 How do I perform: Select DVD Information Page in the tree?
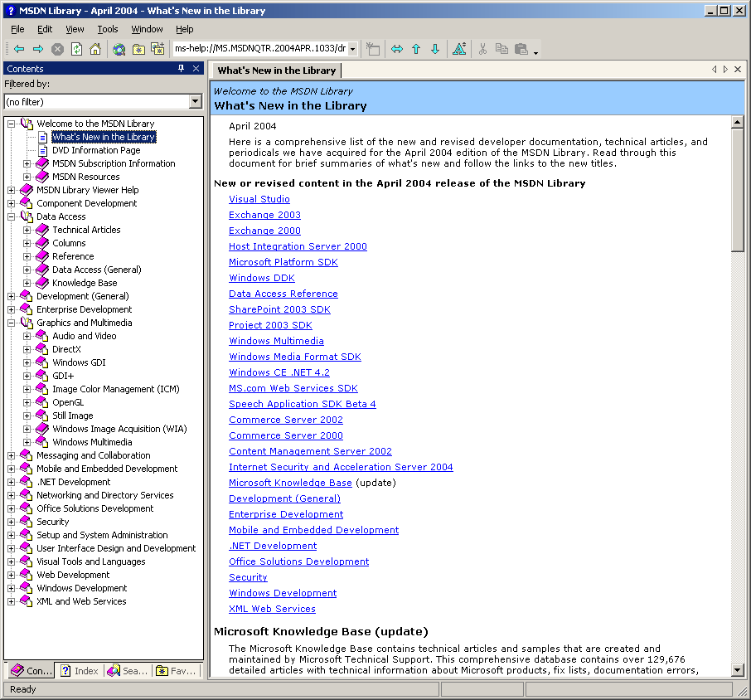click(96, 150)
